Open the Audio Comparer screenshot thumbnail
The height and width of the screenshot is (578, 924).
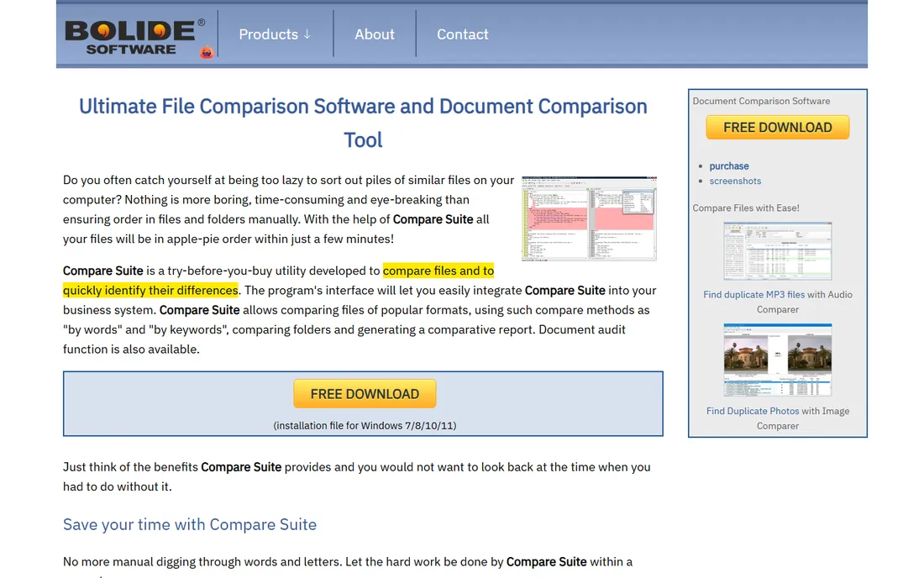(777, 251)
